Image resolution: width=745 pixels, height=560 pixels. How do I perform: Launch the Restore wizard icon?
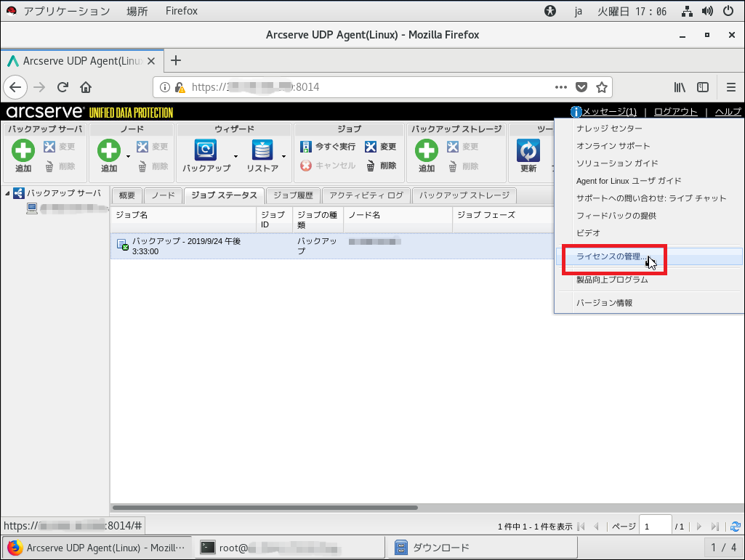[x=262, y=155]
